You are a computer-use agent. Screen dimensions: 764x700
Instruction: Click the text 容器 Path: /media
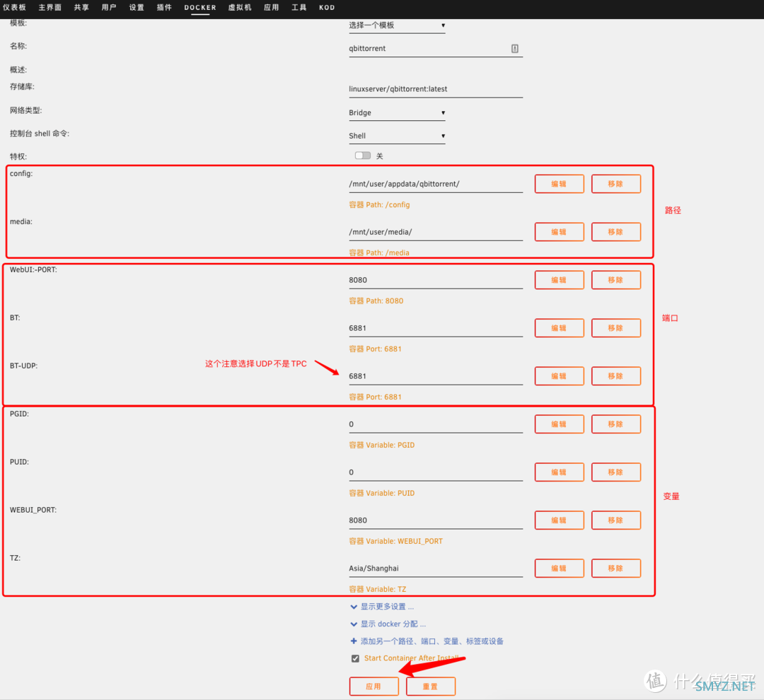click(x=379, y=253)
